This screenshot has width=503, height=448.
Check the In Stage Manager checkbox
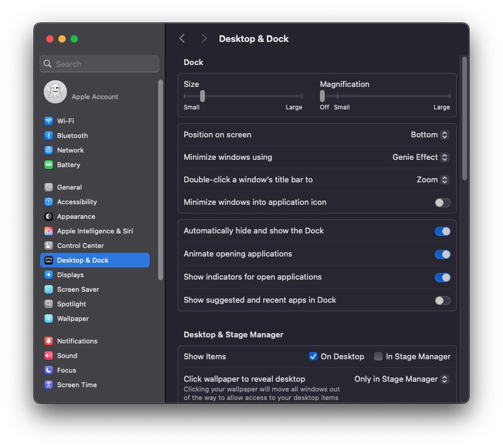pos(378,356)
